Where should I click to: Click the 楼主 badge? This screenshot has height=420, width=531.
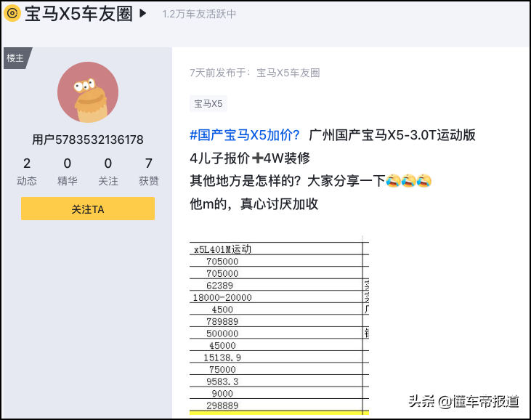point(17,58)
